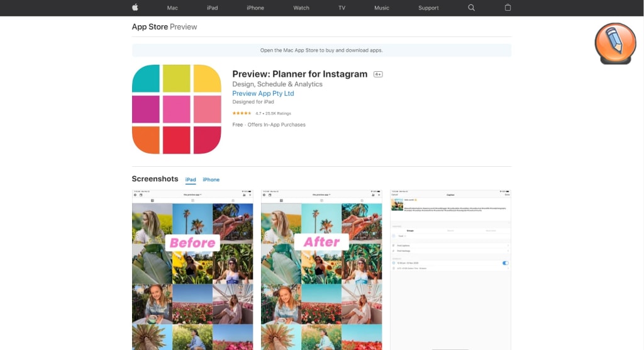Click the Design, Schedule & Analytics subtitle
This screenshot has width=644, height=350.
[277, 84]
